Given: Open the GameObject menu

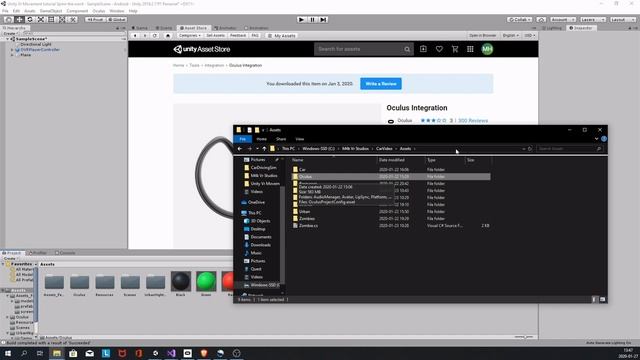Looking at the screenshot, I should click(x=51, y=11).
